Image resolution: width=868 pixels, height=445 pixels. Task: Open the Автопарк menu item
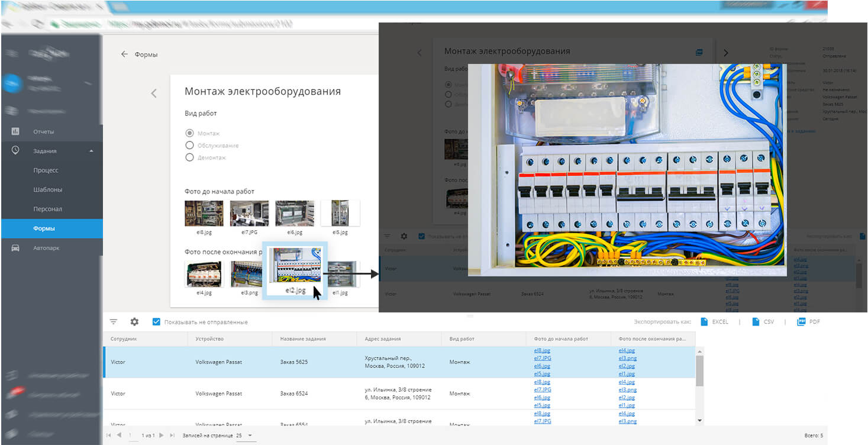pos(46,248)
